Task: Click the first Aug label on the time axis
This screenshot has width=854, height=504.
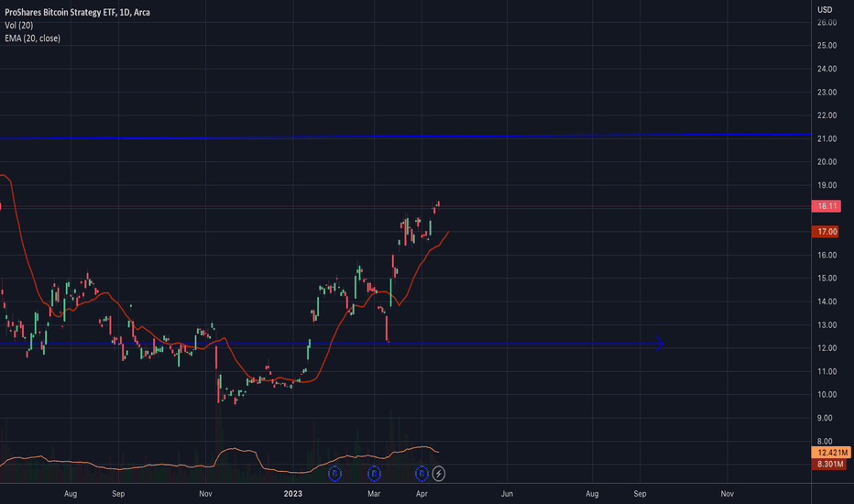Action: (71, 494)
